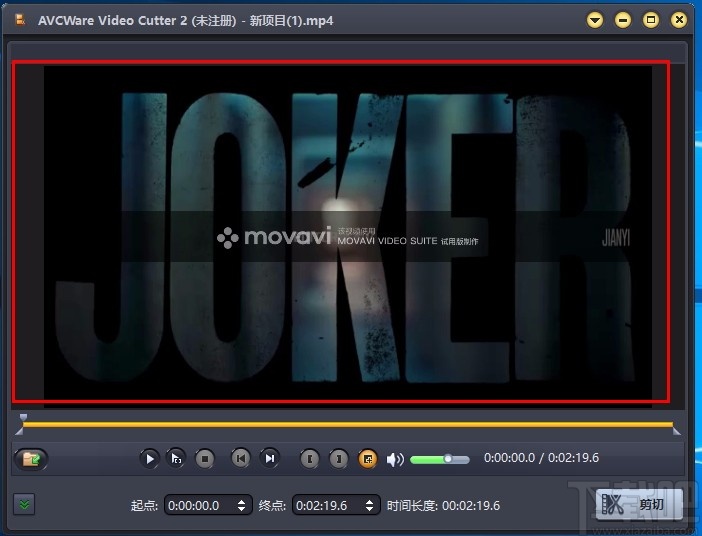Jump to previous frame

click(241, 459)
